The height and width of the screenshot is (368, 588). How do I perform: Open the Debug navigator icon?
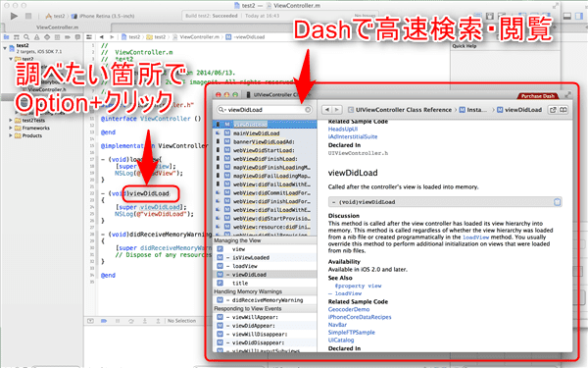[x=57, y=37]
